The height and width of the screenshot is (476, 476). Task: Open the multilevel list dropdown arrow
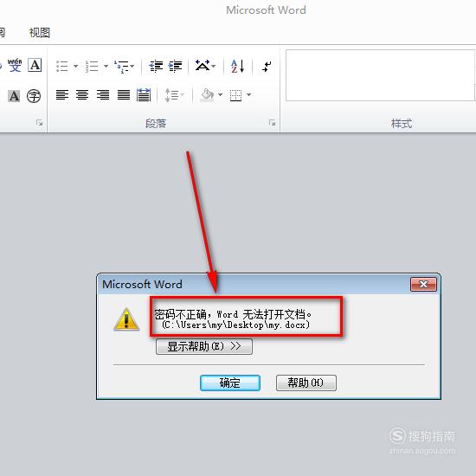[x=132, y=66]
